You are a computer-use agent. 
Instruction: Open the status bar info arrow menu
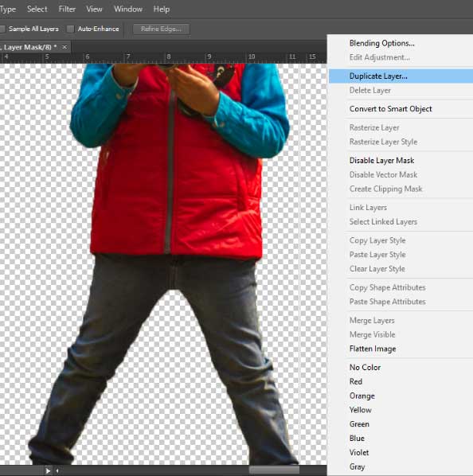point(48,471)
